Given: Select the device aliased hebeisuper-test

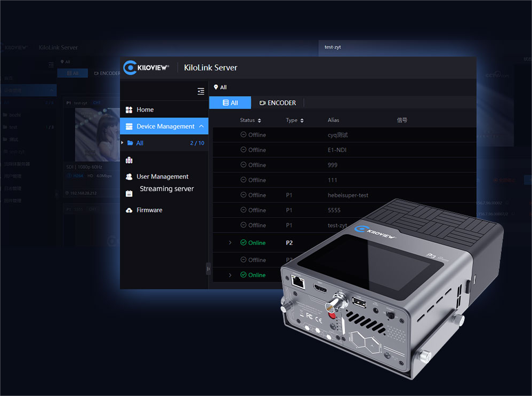Looking at the screenshot, I should [348, 195].
